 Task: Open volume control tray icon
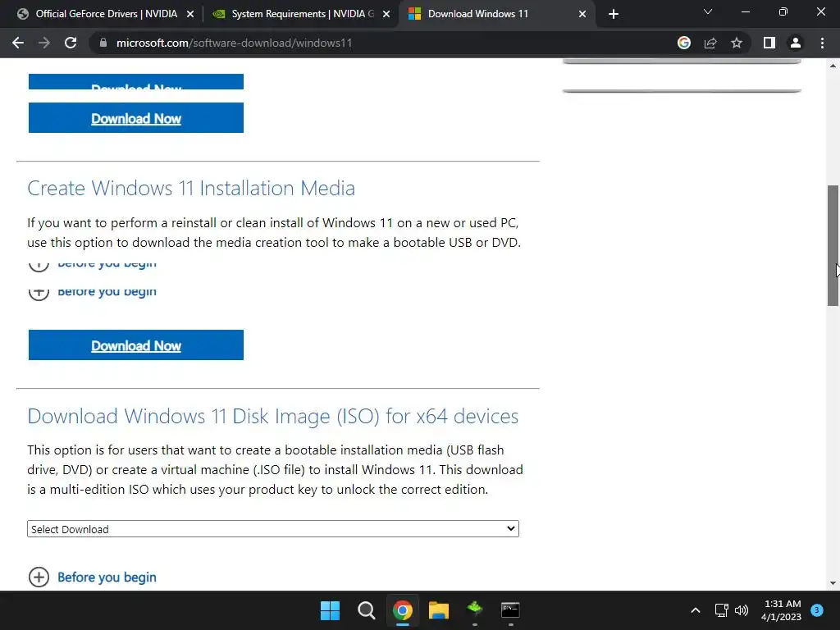tap(742, 610)
